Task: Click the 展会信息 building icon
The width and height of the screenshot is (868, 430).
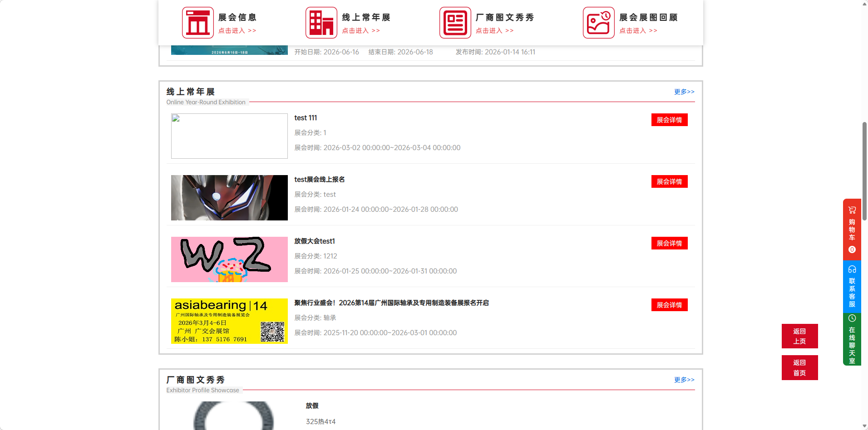Action: click(x=197, y=23)
